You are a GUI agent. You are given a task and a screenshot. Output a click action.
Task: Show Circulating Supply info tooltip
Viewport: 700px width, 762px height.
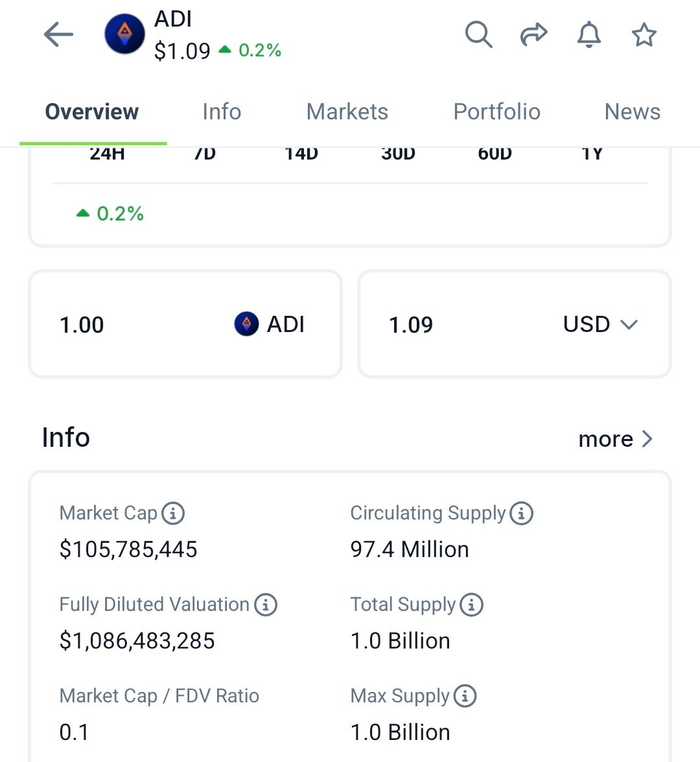[x=522, y=513]
